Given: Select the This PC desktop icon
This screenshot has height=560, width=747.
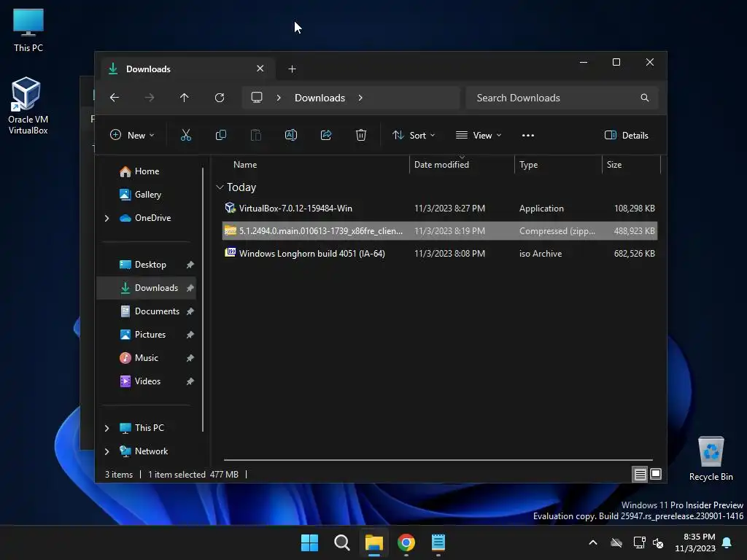Looking at the screenshot, I should (x=28, y=30).
